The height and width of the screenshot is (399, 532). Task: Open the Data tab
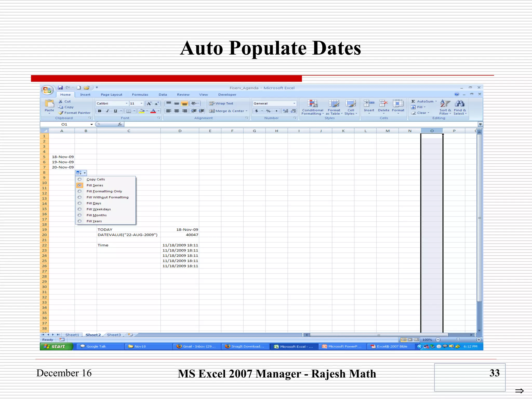163,95
